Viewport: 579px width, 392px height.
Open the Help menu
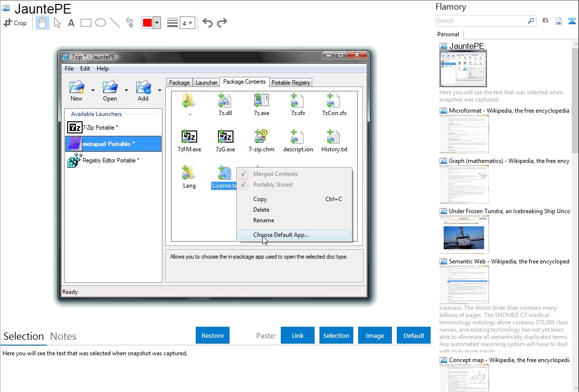pos(102,68)
